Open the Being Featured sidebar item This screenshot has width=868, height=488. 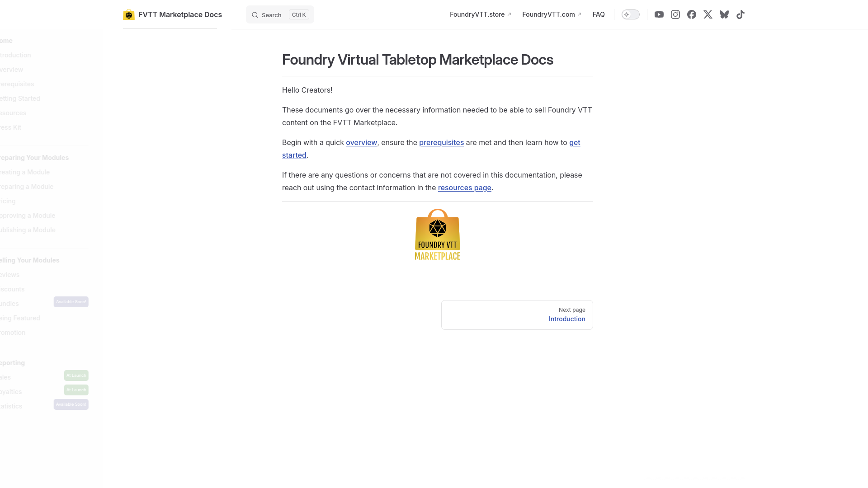(x=20, y=318)
